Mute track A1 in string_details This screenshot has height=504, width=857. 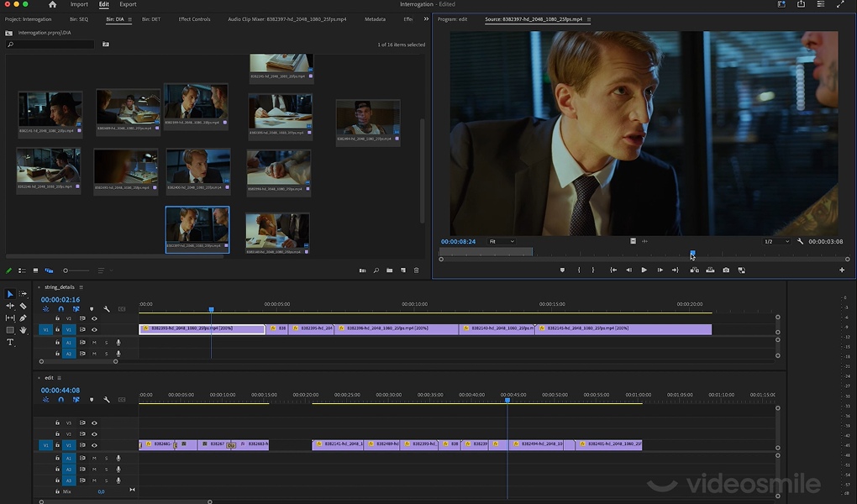pos(94,342)
